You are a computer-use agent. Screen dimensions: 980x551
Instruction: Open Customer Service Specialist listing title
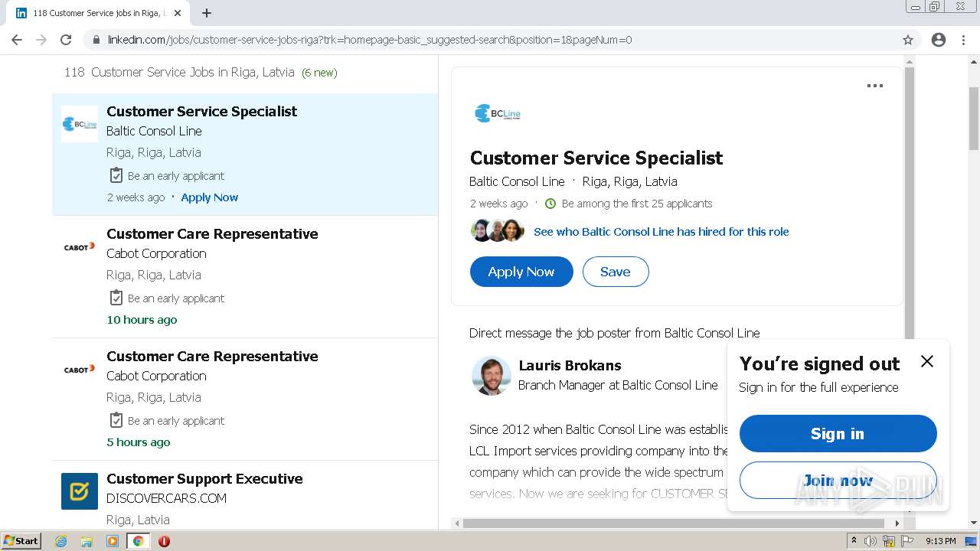pyautogui.click(x=201, y=112)
